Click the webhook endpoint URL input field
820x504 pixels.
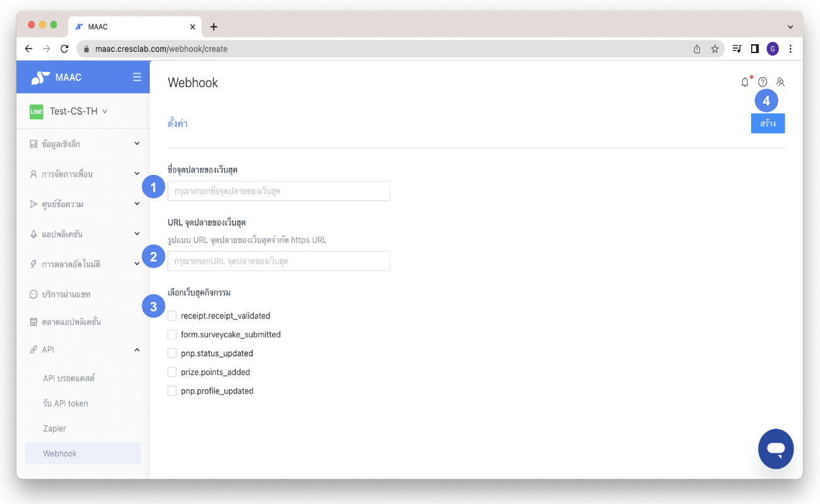279,261
